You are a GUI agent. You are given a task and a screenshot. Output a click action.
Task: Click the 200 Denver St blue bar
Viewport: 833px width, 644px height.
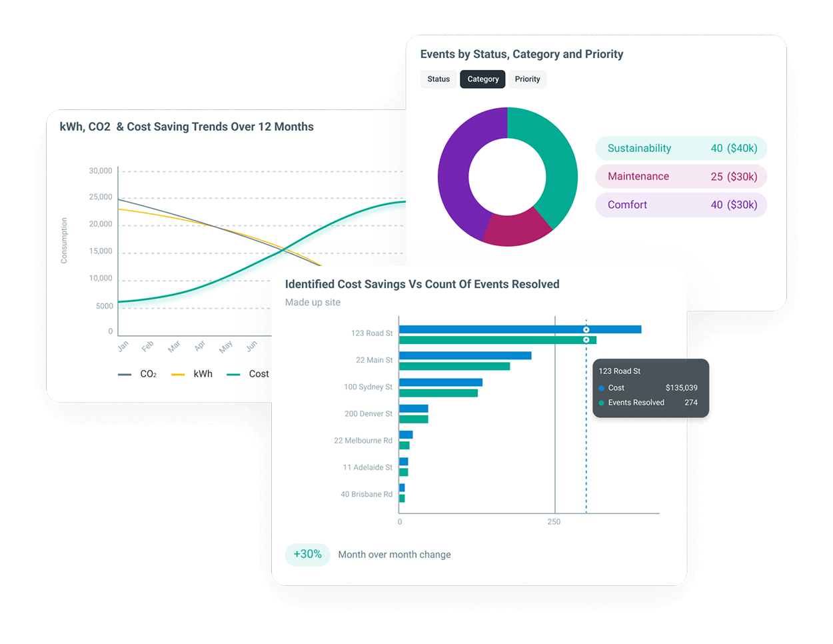(413, 409)
